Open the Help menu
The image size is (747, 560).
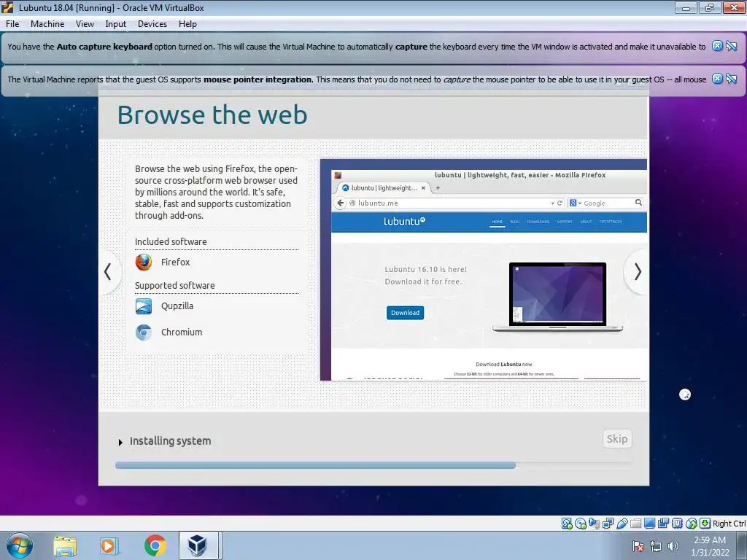187,24
